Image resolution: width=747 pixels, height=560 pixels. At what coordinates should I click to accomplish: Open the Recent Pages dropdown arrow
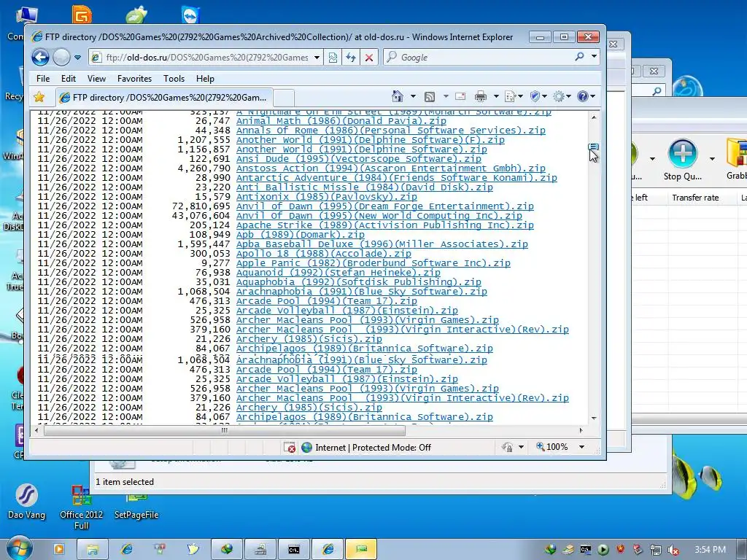pyautogui.click(x=77, y=58)
